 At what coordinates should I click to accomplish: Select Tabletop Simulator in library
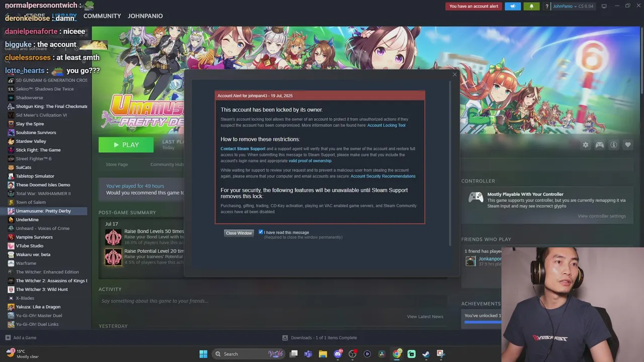click(35, 176)
